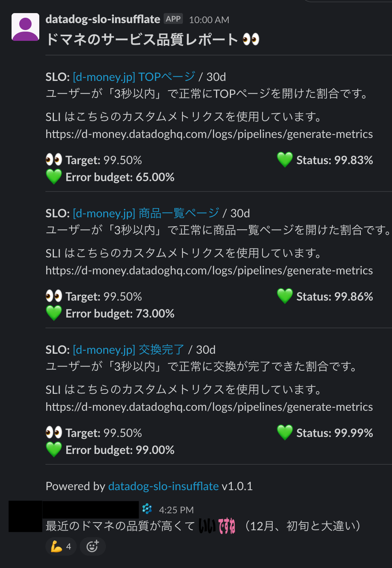Open the [d-money.jp] 交換完了 SLO link

[x=129, y=350]
